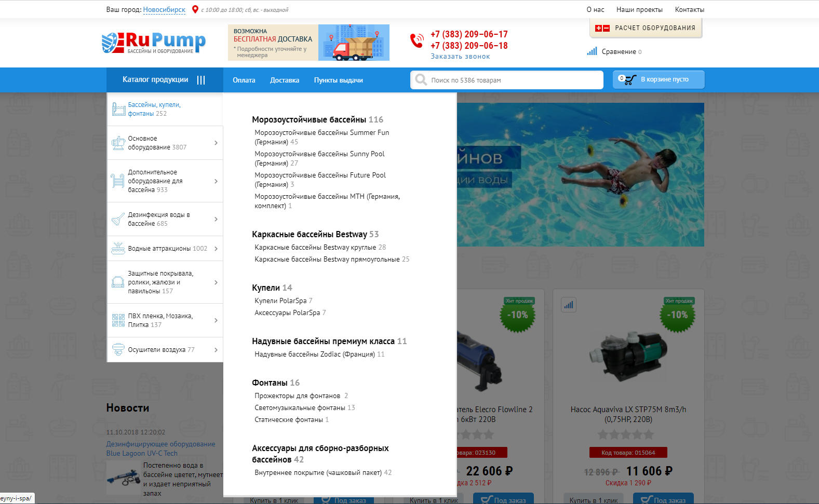Click the compare icon on the Aquaviva pump card
This screenshot has height=504, width=819.
(569, 305)
